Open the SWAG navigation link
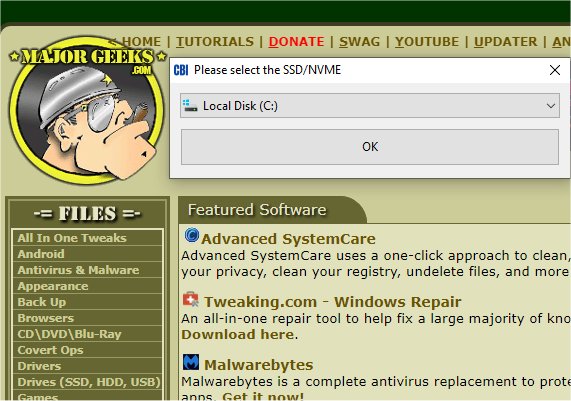 point(359,42)
